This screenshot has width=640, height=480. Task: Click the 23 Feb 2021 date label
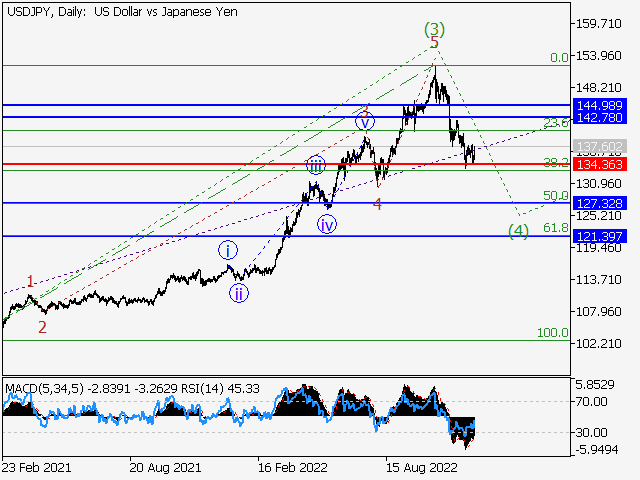pos(37,467)
